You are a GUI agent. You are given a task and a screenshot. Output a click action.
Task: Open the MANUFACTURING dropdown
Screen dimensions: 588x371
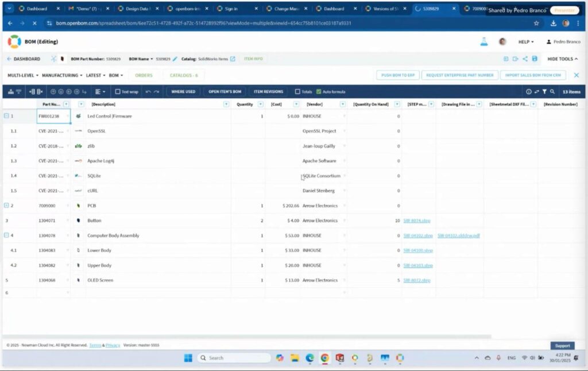coord(62,75)
